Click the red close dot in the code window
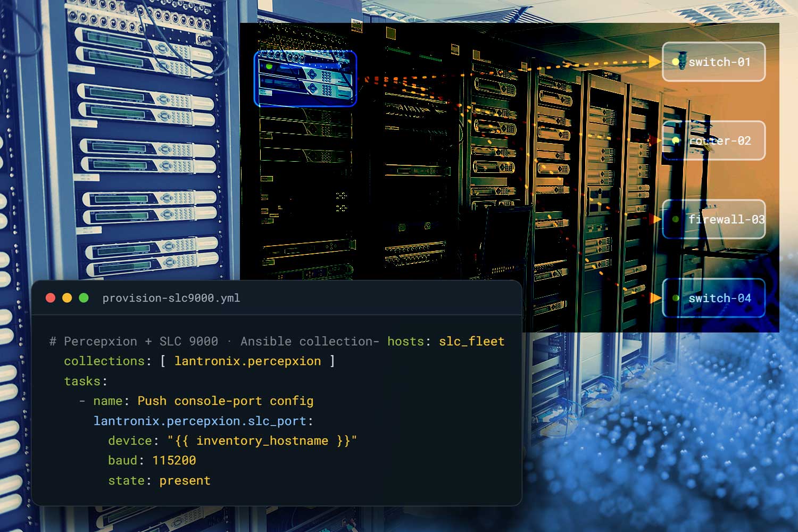The width and height of the screenshot is (798, 532). tap(51, 298)
